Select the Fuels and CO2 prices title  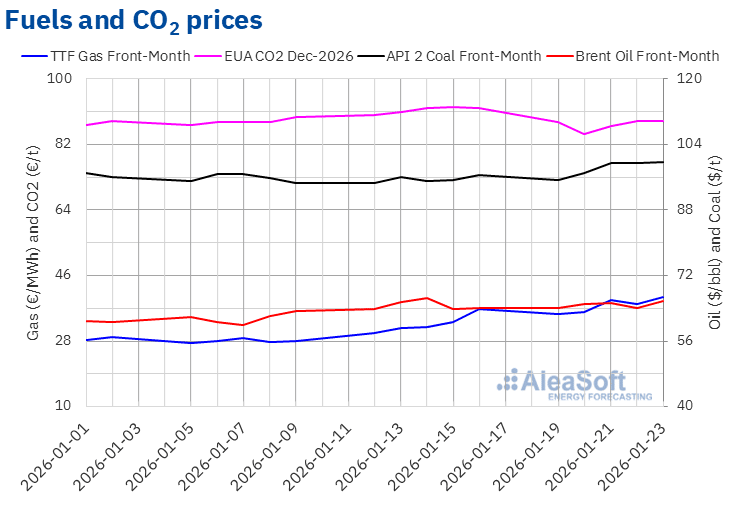click(137, 20)
